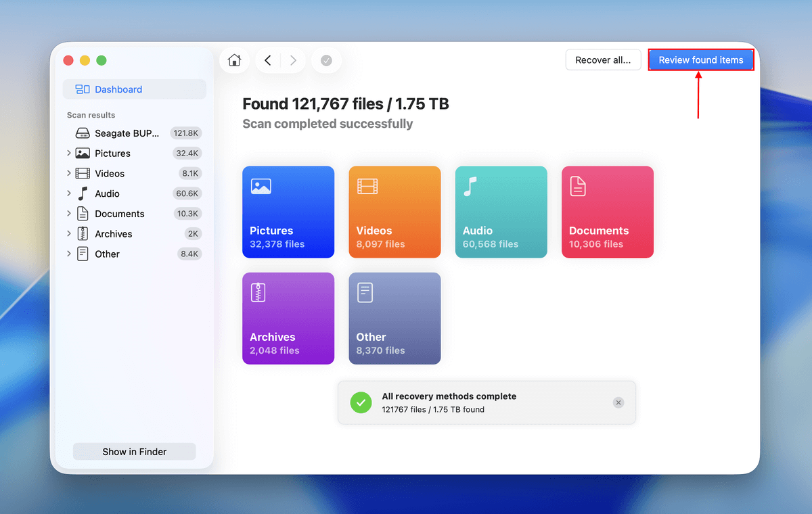Open the purple Archives category tile

(x=288, y=319)
